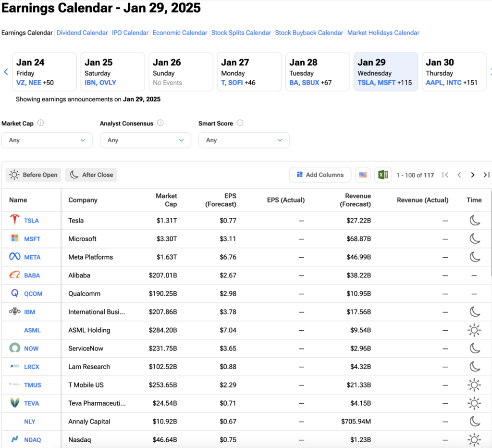Screen dimensions: 492x448
Task: Go to the next page of results
Action: [x=473, y=175]
